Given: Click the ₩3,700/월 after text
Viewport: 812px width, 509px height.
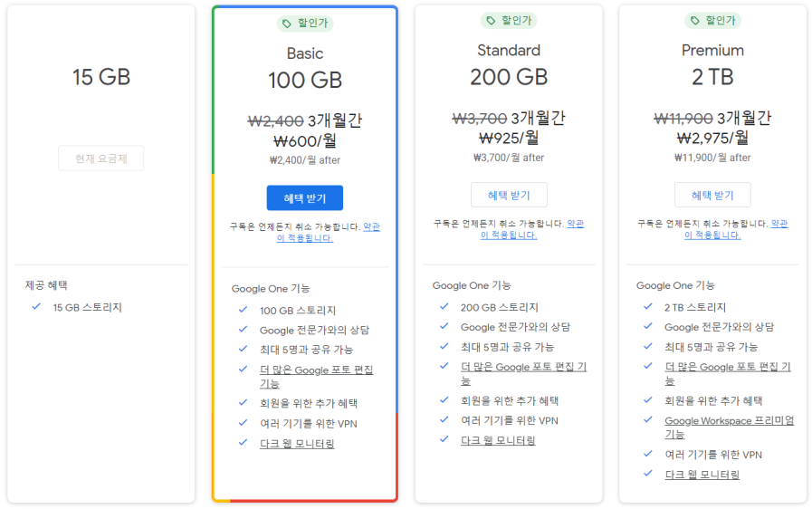Looking at the screenshot, I should [x=509, y=158].
